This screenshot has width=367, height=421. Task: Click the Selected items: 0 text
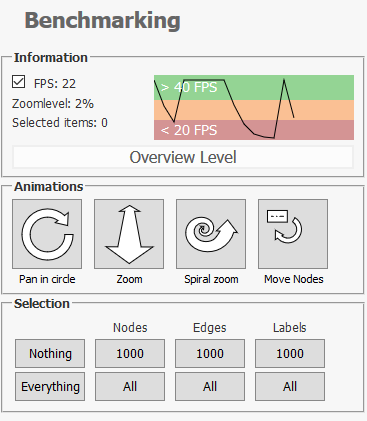[x=60, y=123]
